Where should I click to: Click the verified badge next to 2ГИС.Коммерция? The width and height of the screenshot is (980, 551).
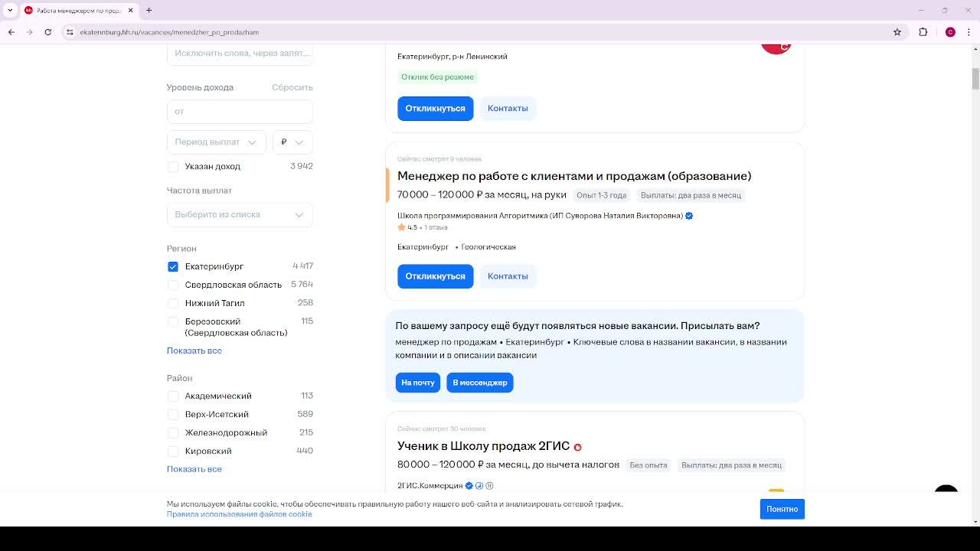coord(469,485)
